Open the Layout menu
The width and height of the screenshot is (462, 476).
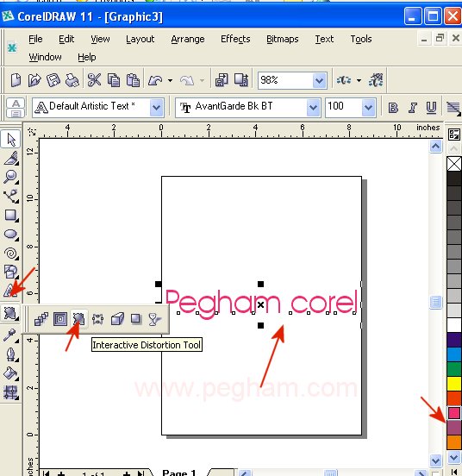pyautogui.click(x=140, y=39)
